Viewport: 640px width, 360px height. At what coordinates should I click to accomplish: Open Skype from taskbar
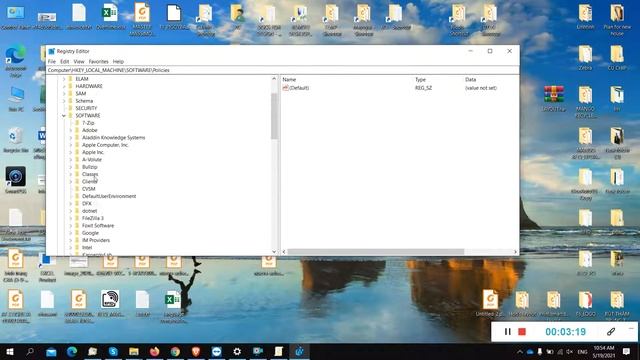(x=113, y=351)
